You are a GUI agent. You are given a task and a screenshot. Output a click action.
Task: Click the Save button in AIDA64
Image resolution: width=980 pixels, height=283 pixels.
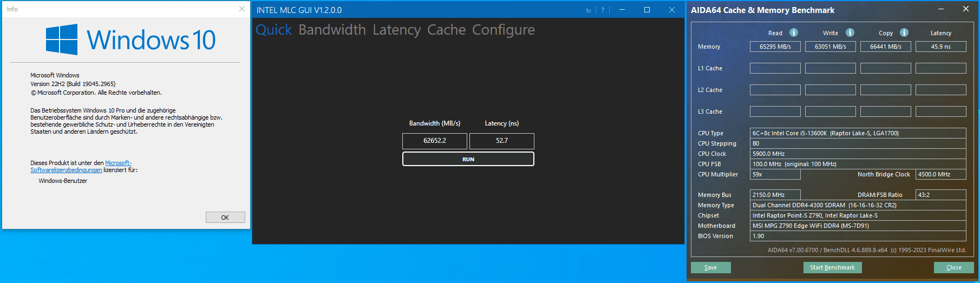tap(710, 267)
